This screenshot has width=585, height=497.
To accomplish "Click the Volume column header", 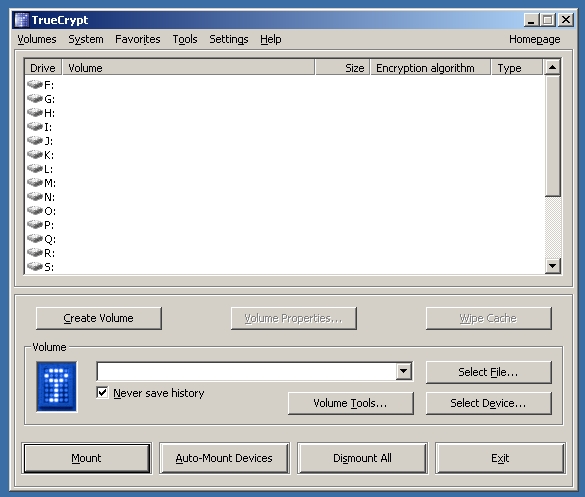I will pyautogui.click(x=188, y=68).
